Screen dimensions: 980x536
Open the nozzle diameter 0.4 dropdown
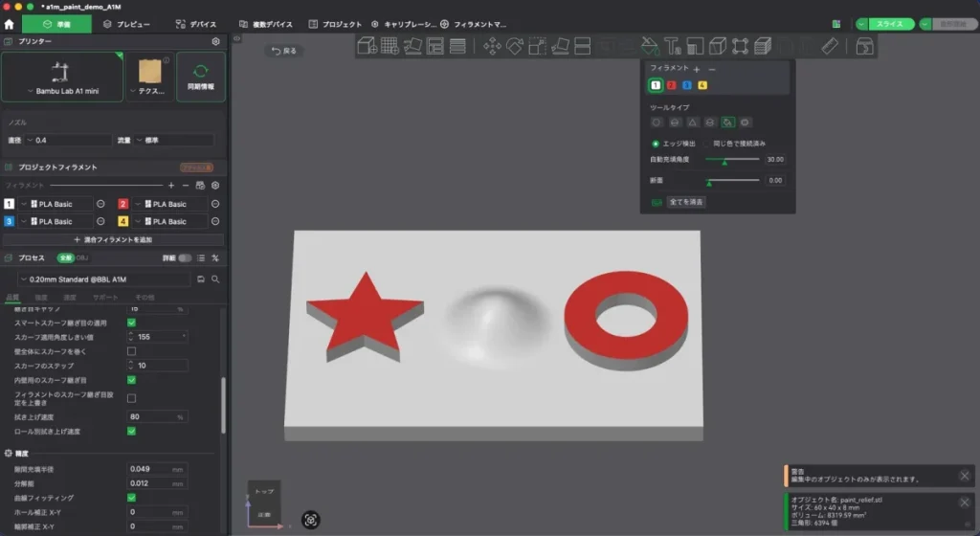[69, 140]
